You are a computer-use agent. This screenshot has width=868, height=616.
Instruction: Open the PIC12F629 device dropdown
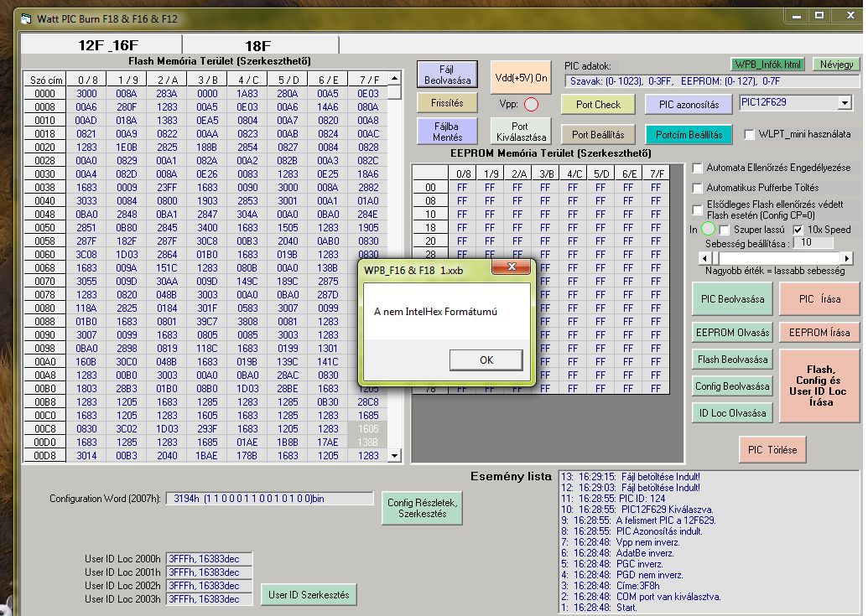pos(845,102)
